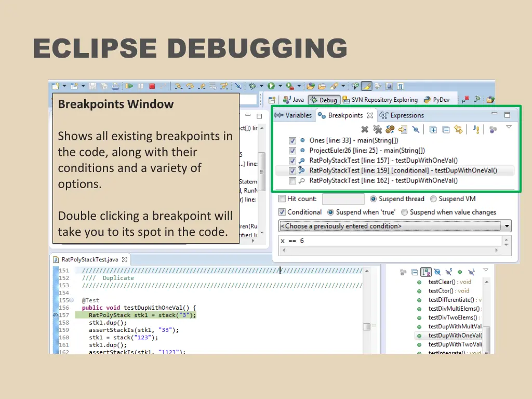The width and height of the screenshot is (532, 399).
Task: Add a Java Exception Breakpoint
Action: pos(476,129)
